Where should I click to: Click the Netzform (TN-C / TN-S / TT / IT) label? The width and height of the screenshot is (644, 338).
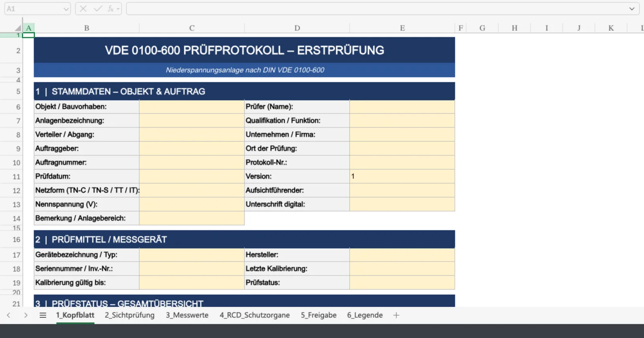click(87, 190)
